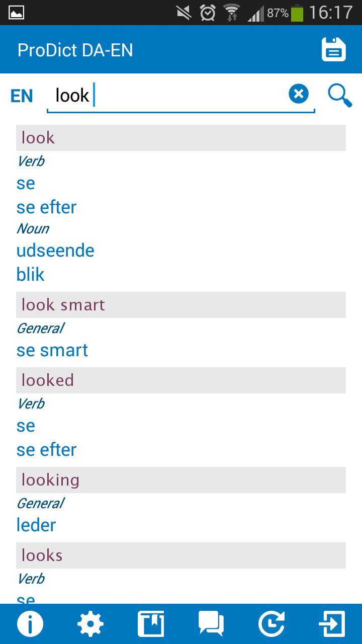Tap the exit icon in bottom bar
Viewport: 362px width, 644px height.
[332, 624]
